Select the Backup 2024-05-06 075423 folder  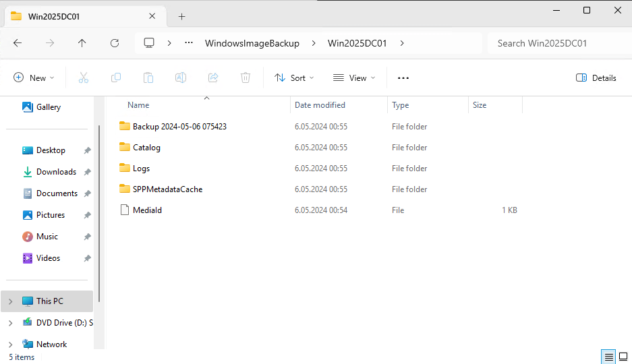tap(179, 127)
